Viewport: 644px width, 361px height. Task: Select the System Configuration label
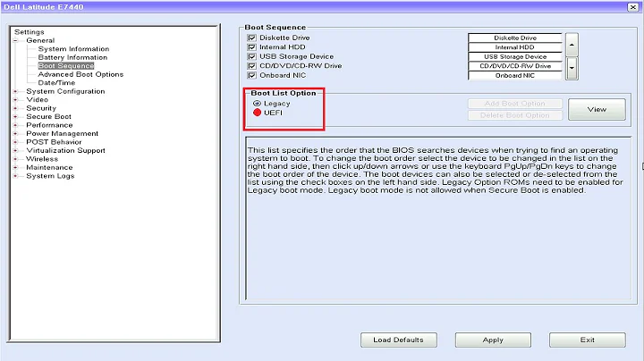(x=65, y=91)
